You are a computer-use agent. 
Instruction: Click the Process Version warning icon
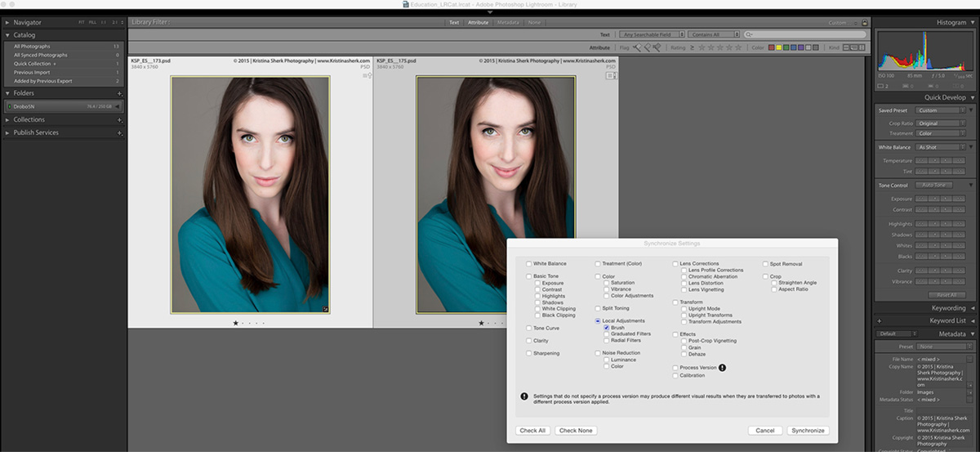pyautogui.click(x=722, y=368)
